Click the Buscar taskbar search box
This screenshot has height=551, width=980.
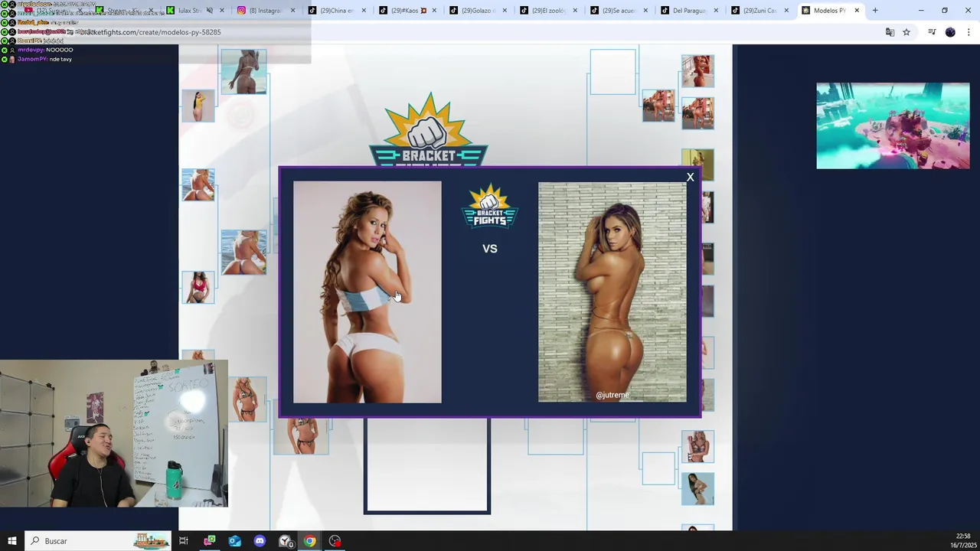coord(98,541)
